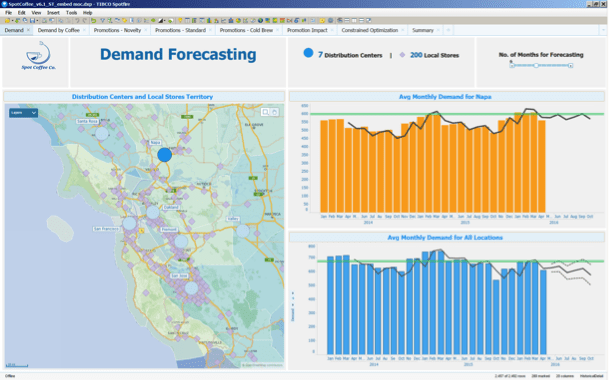The height and width of the screenshot is (381, 609).
Task: Click the San Jose map label
Action: click(x=179, y=275)
